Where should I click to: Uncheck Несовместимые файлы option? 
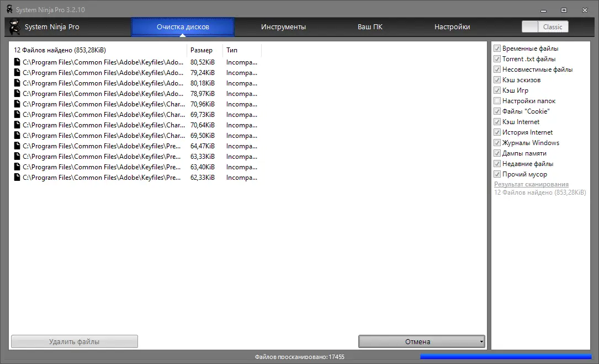tap(497, 69)
